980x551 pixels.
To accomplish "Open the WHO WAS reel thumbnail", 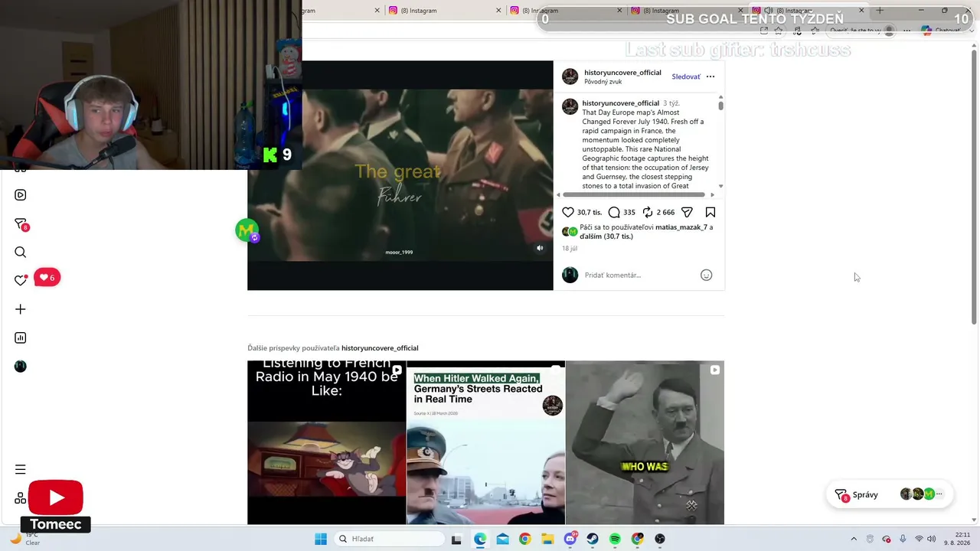I will click(645, 442).
